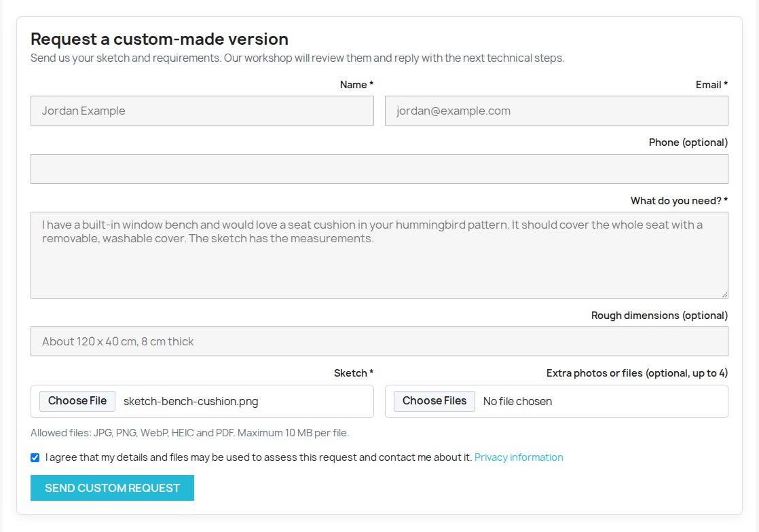Click the 'Allowed files' hint text

[190, 433]
